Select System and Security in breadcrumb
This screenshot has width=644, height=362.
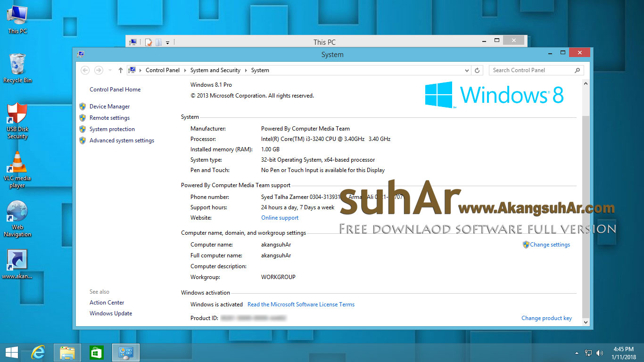click(x=215, y=70)
